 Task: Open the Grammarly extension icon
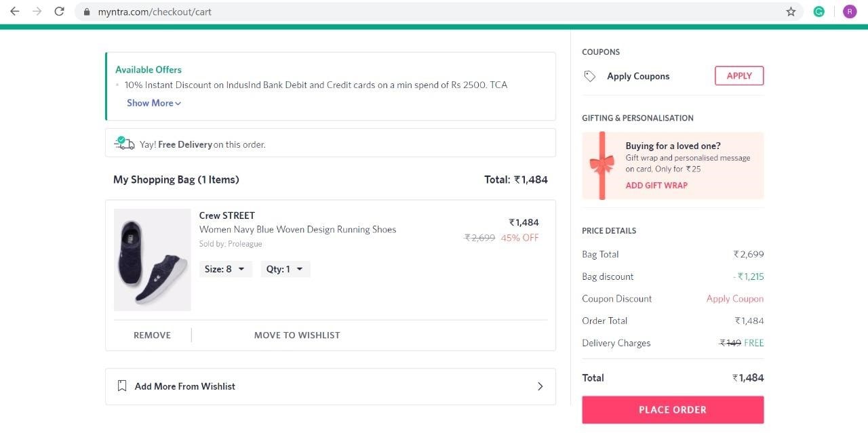(x=819, y=12)
